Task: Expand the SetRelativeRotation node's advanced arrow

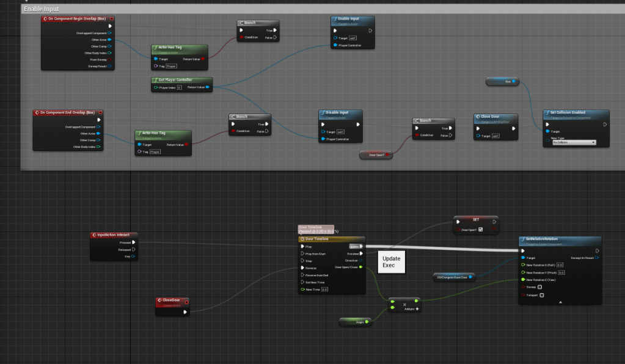Action: pyautogui.click(x=560, y=302)
